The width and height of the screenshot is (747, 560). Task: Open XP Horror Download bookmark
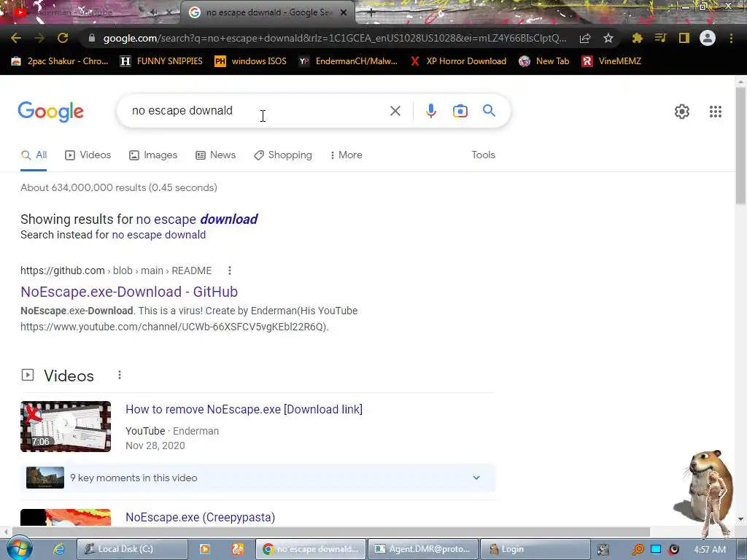458,61
